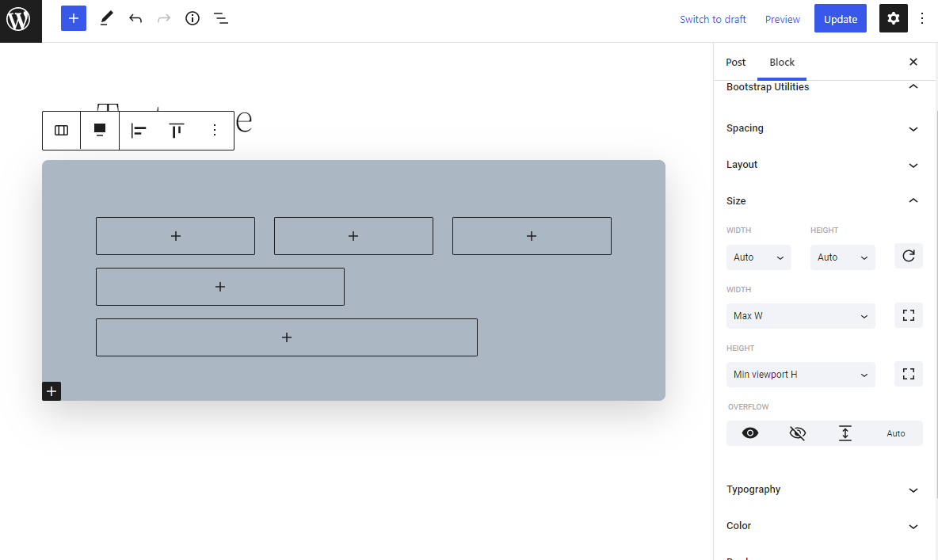Open the Preview link
The image size is (938, 560).
tap(782, 19)
